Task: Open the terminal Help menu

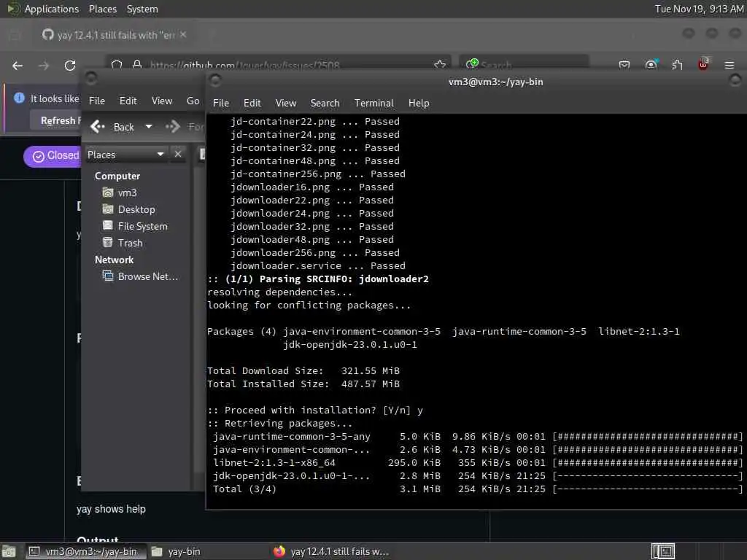Action: 419,104
